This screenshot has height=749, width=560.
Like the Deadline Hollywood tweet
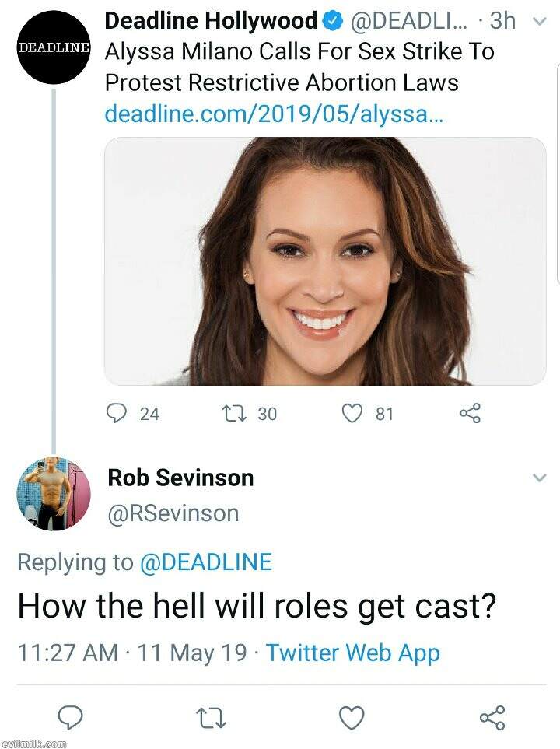(x=353, y=413)
